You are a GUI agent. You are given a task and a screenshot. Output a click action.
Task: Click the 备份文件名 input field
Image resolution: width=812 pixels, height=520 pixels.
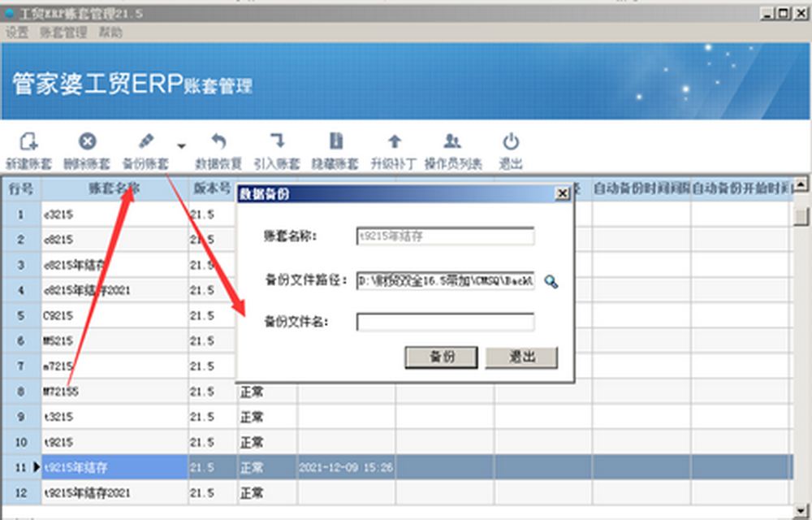(445, 323)
